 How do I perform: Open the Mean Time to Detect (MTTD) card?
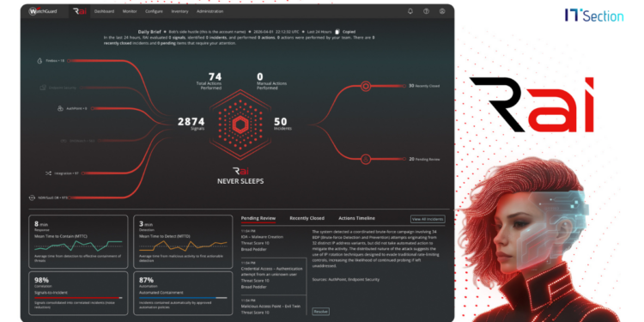(x=183, y=241)
